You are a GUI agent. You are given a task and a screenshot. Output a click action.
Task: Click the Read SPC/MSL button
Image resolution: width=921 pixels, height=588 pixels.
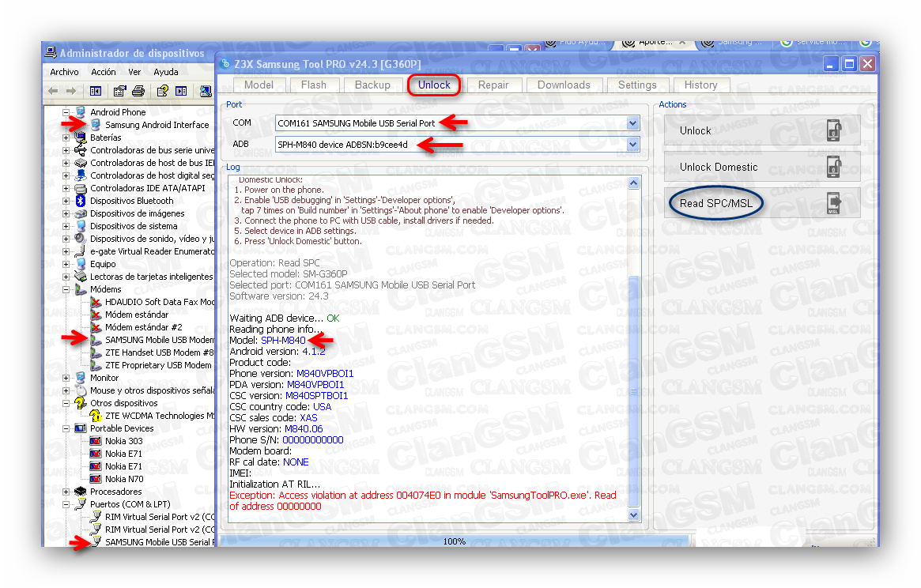pos(762,203)
